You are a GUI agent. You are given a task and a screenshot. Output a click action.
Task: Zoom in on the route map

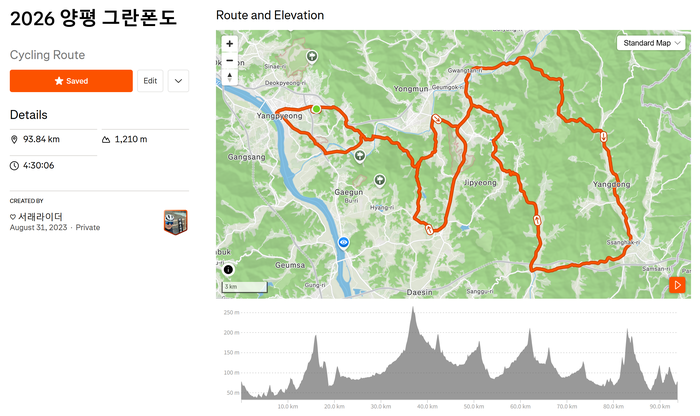point(229,44)
